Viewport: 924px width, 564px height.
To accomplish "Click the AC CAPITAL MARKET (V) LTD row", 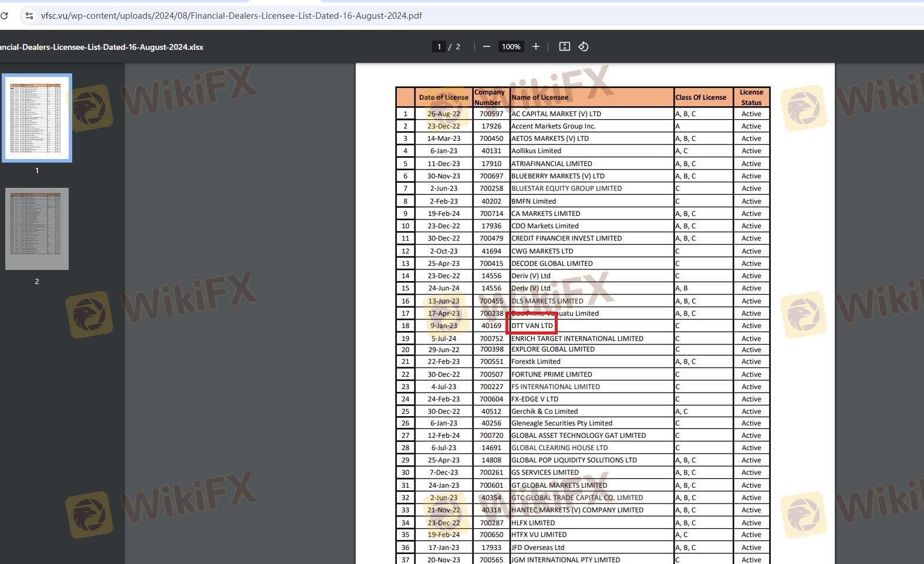I will (x=556, y=114).
